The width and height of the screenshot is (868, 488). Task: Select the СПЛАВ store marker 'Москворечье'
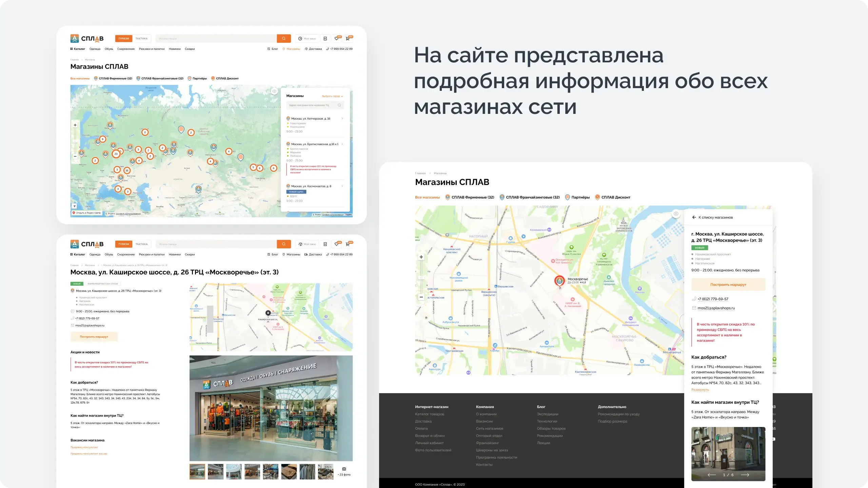pyautogui.click(x=559, y=281)
